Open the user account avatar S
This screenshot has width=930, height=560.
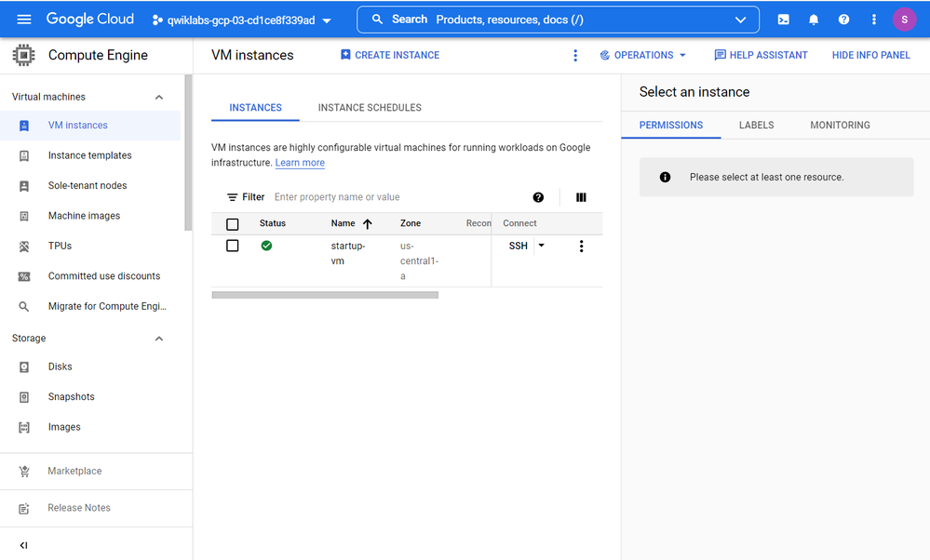pos(905,20)
